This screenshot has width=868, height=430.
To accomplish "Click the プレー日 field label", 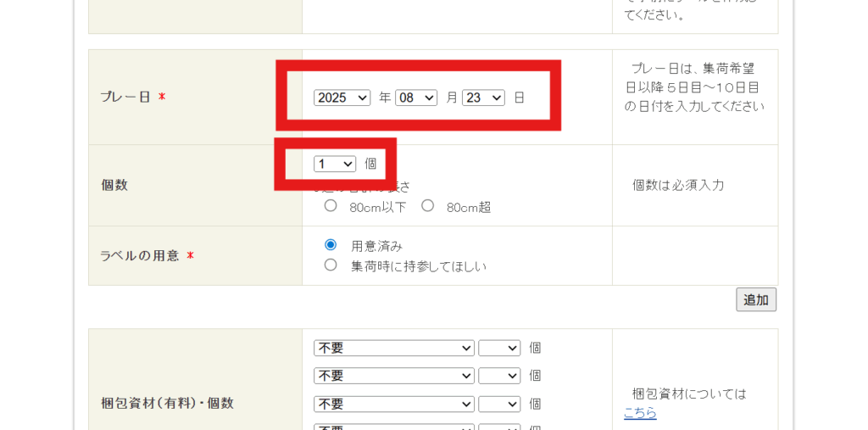I will 125,97.
